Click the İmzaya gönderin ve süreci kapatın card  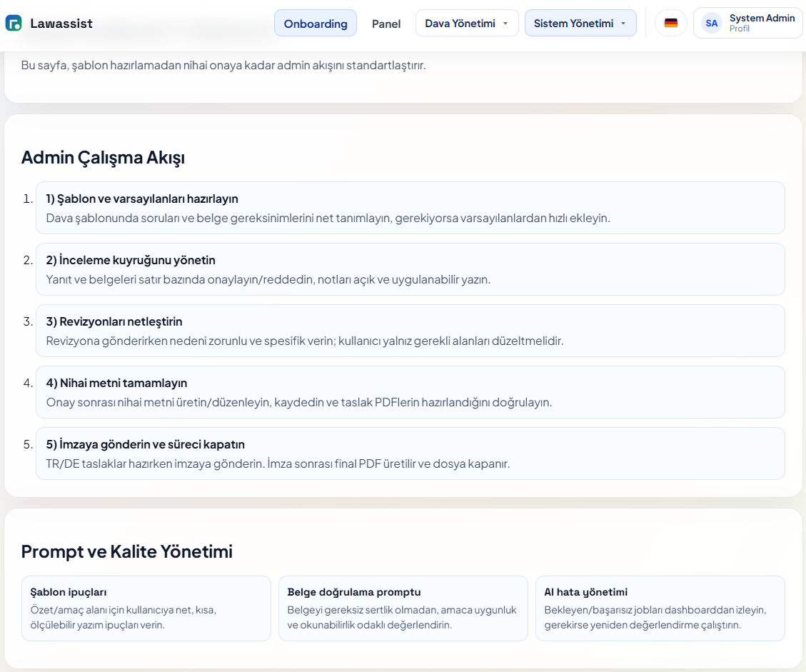(x=410, y=453)
